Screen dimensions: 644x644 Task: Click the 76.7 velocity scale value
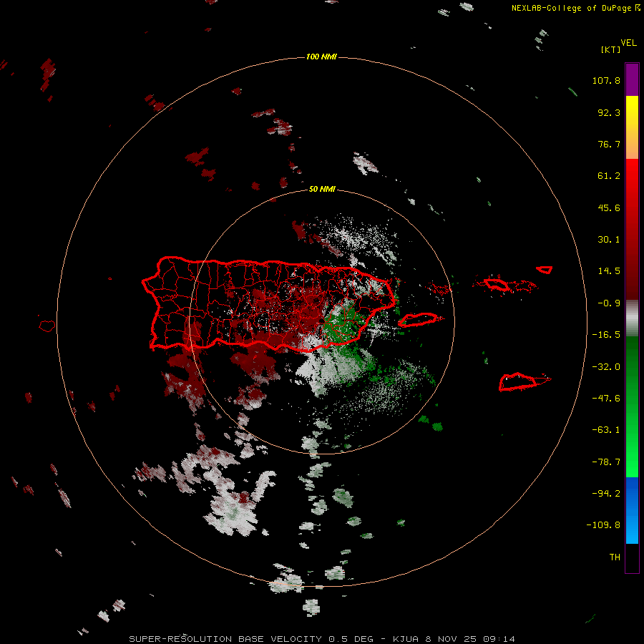click(609, 144)
